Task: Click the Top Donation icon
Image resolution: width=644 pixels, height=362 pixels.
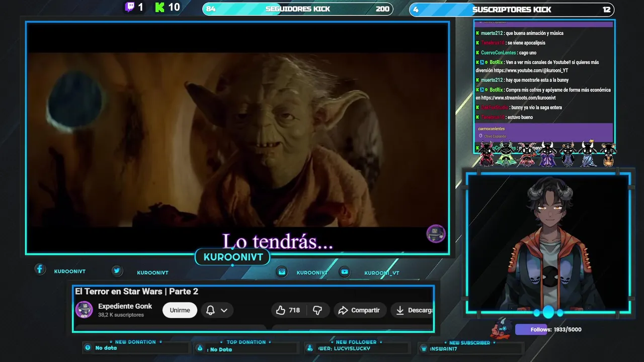Action: [200, 348]
